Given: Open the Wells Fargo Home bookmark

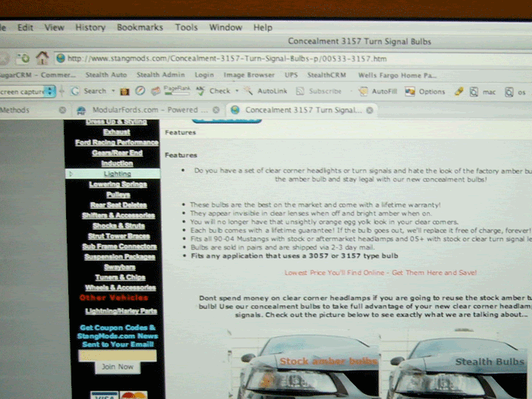Looking at the screenshot, I should [x=397, y=75].
